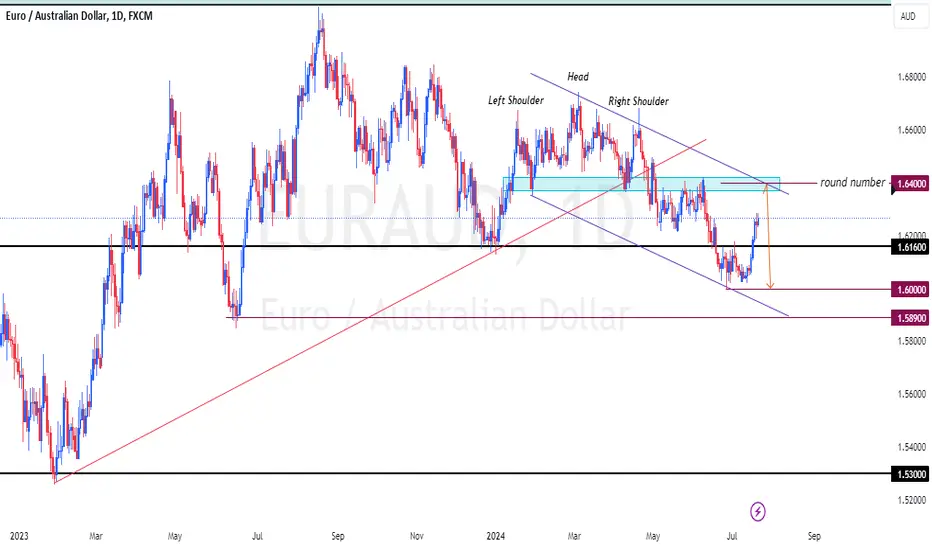The width and height of the screenshot is (932, 550).
Task: Select the 1.53000 price label
Action: pyautogui.click(x=911, y=474)
